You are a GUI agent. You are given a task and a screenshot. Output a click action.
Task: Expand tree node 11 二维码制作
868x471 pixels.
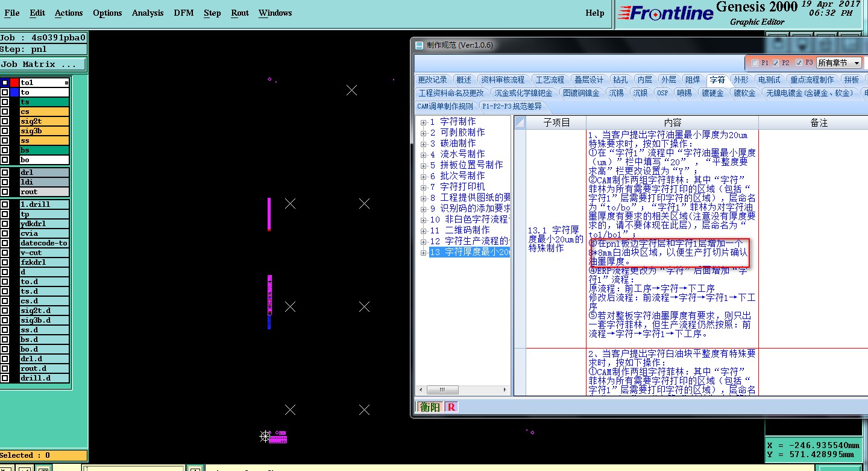pyautogui.click(x=424, y=230)
